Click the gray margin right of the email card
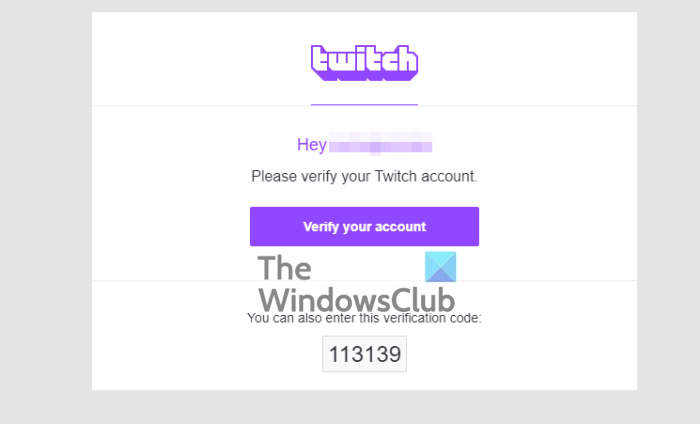700x424 pixels. coord(668,201)
